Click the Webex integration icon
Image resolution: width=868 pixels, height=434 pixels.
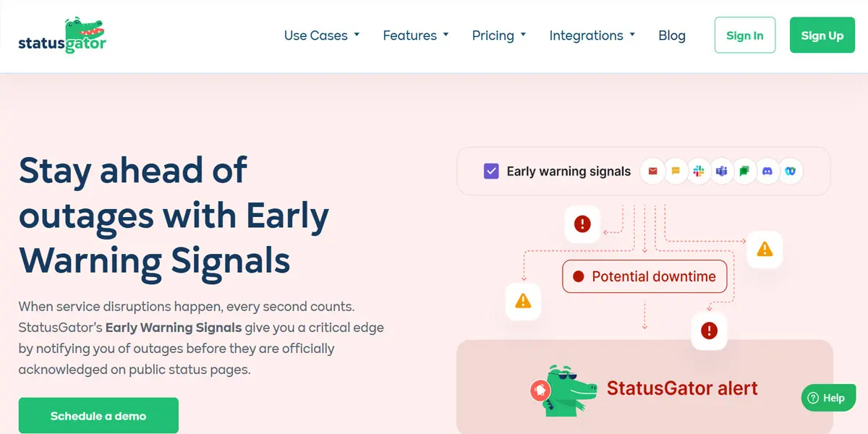tap(791, 171)
